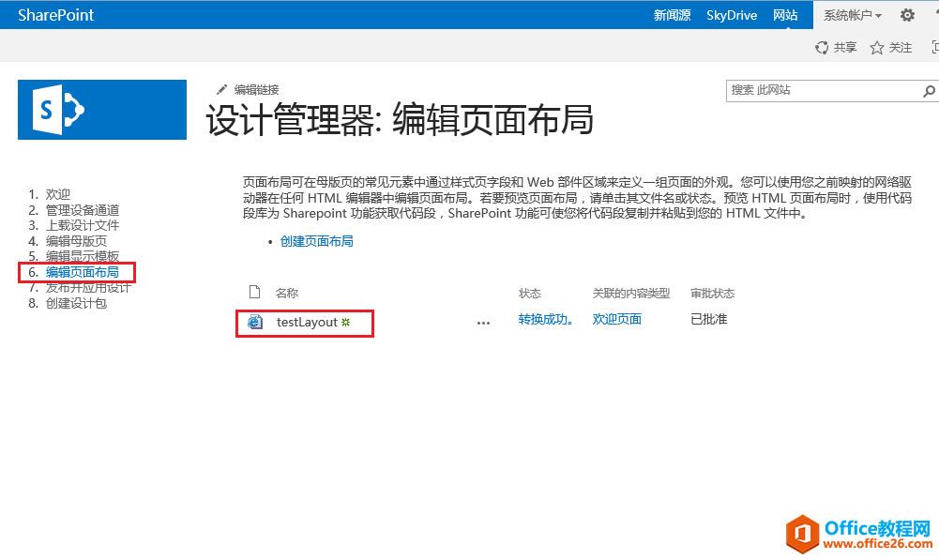939x560 pixels.
Task: Open the 网站 top link
Action: point(785,15)
